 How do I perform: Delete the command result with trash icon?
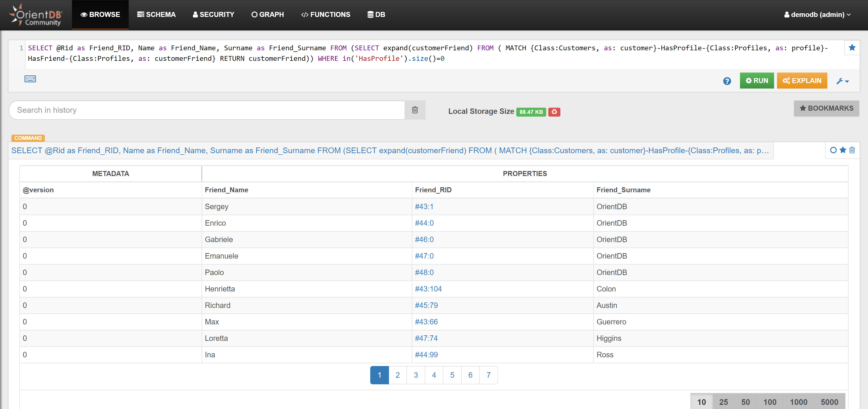tap(852, 150)
